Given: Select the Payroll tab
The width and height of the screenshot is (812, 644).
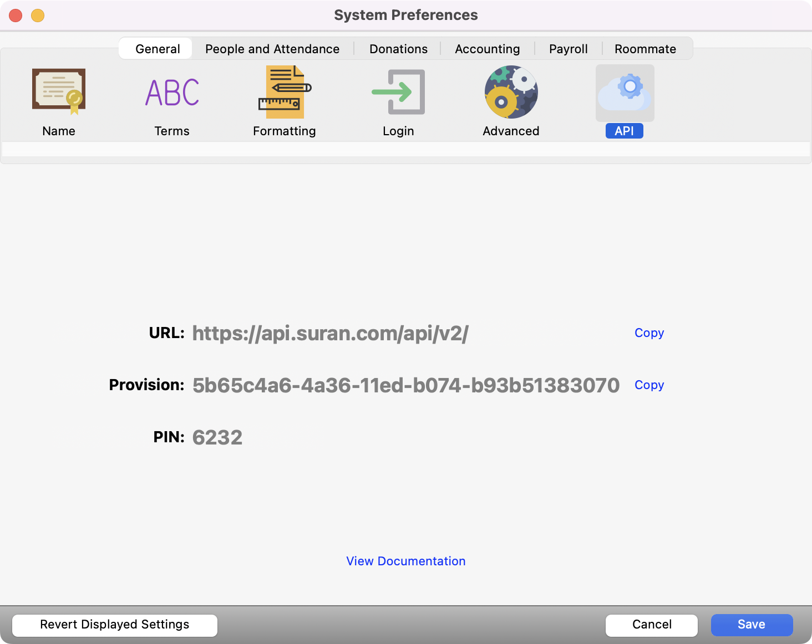Looking at the screenshot, I should (x=568, y=49).
